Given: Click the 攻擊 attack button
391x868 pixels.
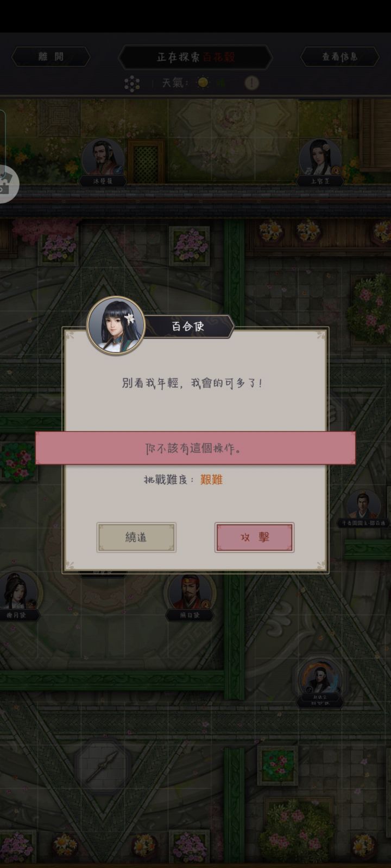Looking at the screenshot, I should click(x=254, y=537).
